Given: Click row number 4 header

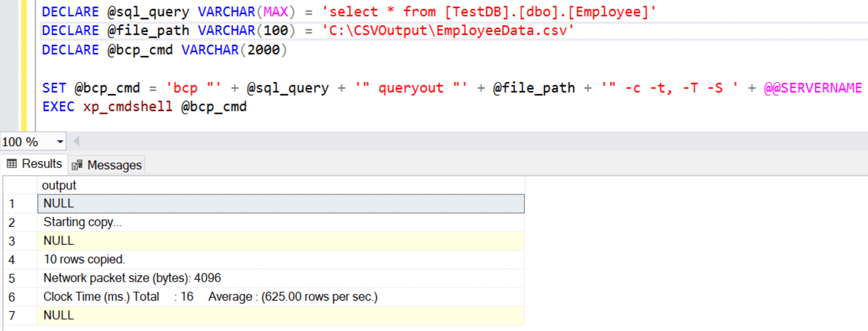Looking at the screenshot, I should click(x=20, y=260).
